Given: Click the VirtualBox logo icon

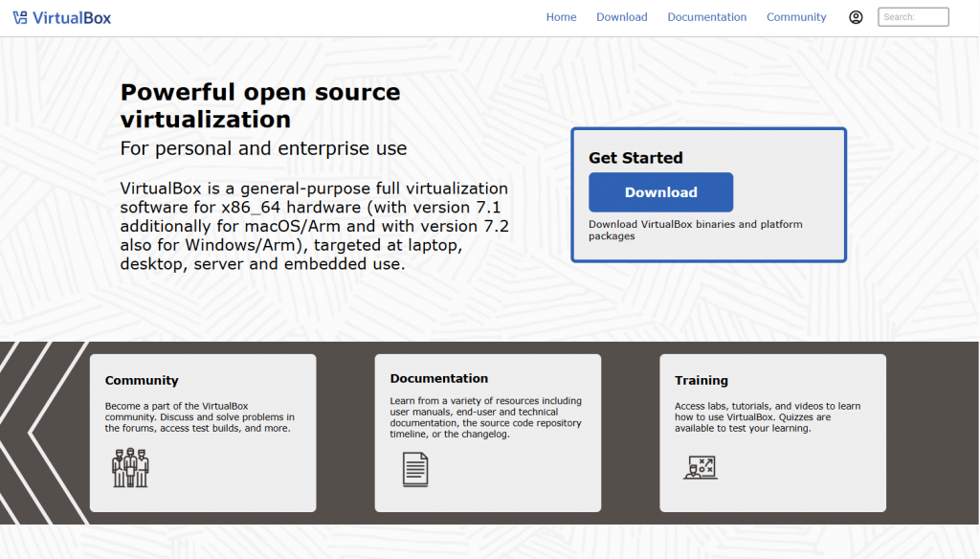Looking at the screenshot, I should 20,17.
